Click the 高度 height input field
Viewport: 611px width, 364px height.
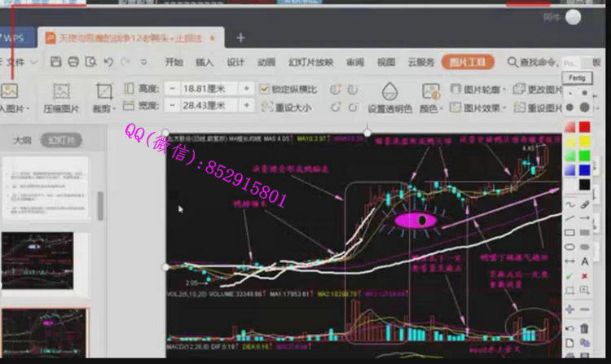pos(208,88)
